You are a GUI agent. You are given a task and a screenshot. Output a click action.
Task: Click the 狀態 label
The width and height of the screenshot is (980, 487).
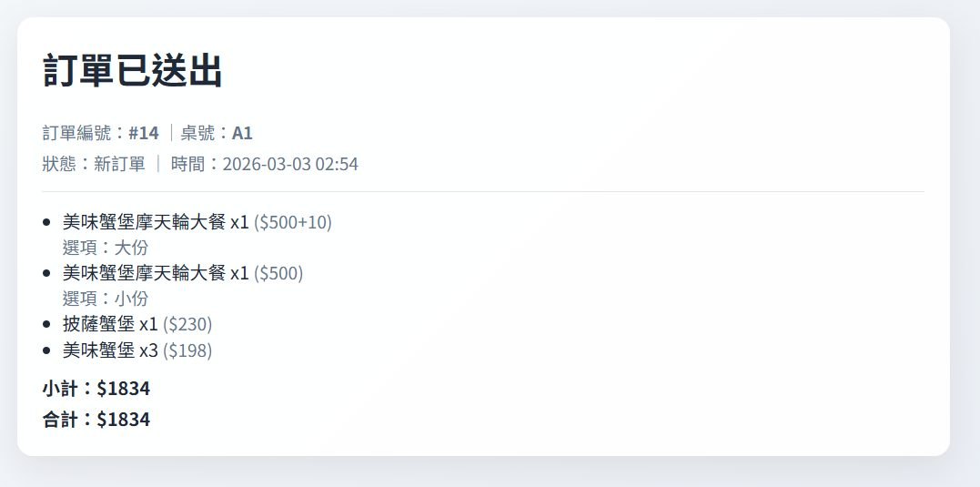[60, 164]
